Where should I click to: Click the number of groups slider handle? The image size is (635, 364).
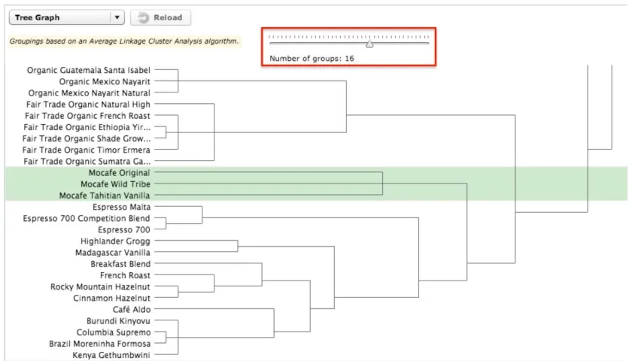(x=369, y=44)
